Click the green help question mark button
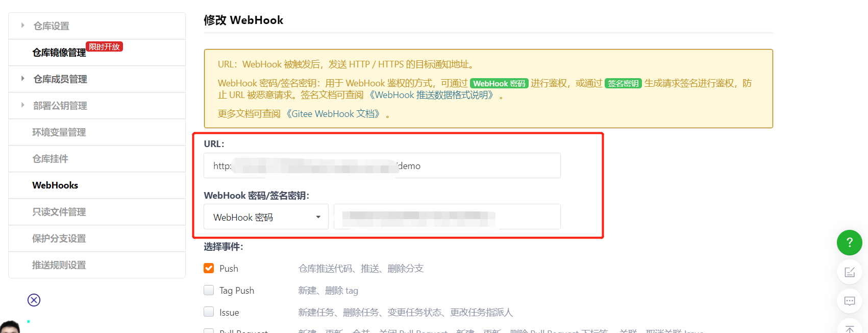Screen dimensions: 868x333 [849, 243]
